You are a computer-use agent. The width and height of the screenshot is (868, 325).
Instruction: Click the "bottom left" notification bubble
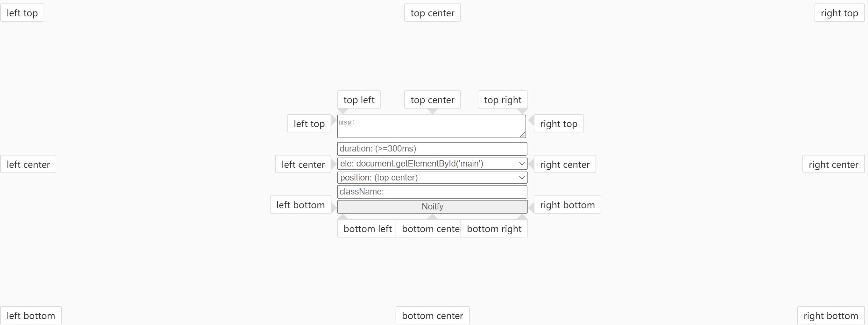click(x=367, y=229)
